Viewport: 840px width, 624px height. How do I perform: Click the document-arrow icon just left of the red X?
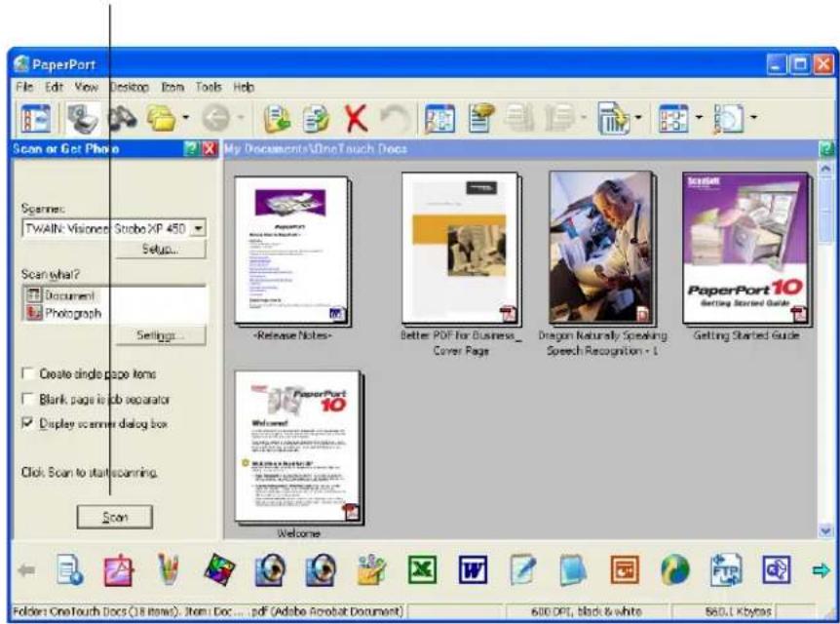pyautogui.click(x=316, y=118)
